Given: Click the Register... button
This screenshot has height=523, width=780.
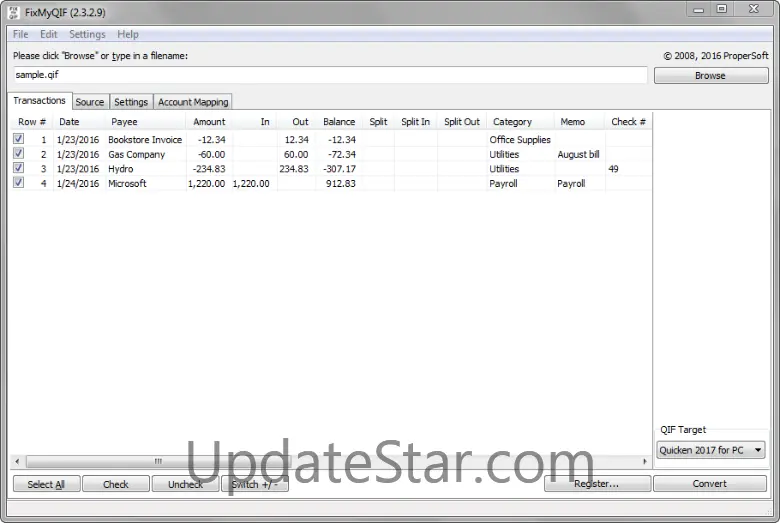Looking at the screenshot, I should [x=597, y=484].
